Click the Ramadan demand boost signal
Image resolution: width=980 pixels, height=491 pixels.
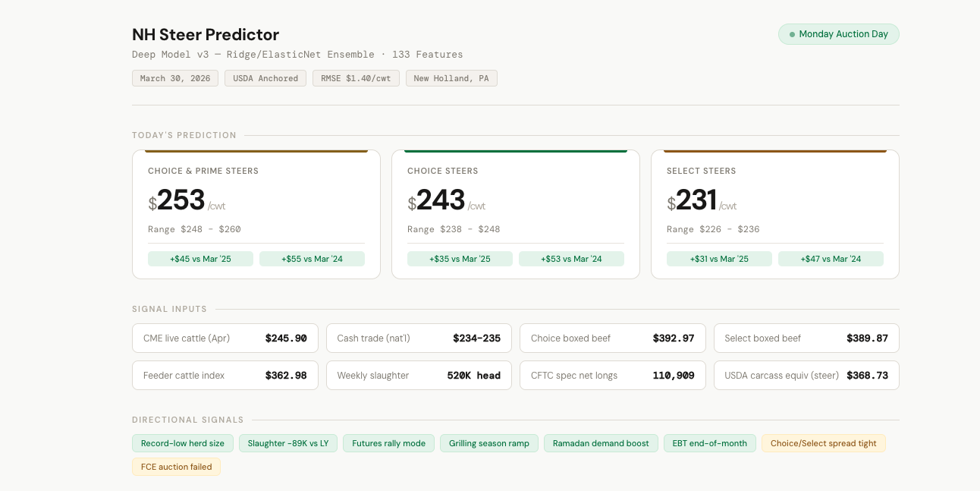point(601,443)
